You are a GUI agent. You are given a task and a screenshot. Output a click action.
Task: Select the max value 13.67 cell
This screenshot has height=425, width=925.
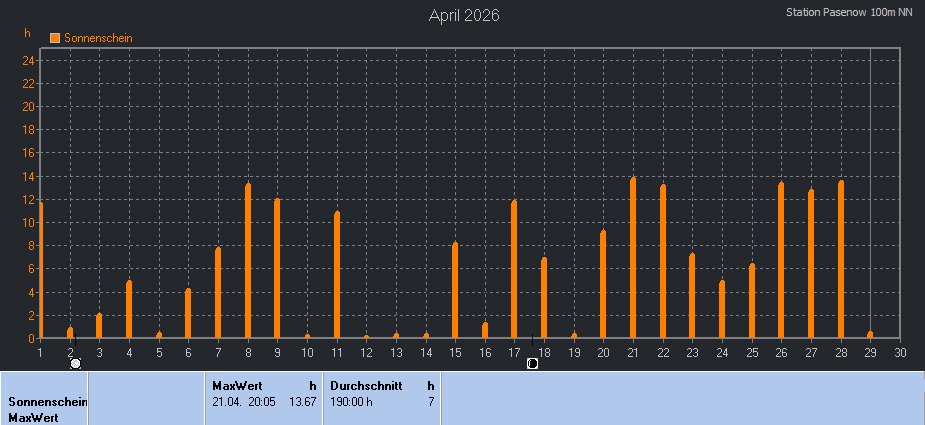[302, 401]
